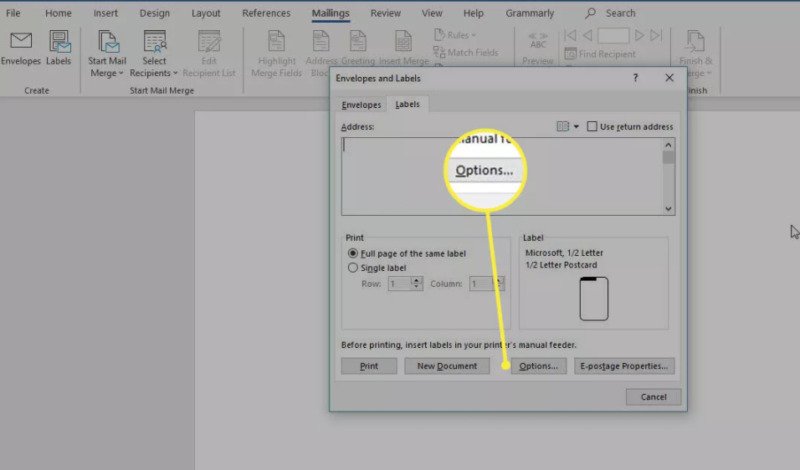Viewport: 800px width, 470px height.
Task: Expand the address book dropdown arrow
Action: click(576, 126)
